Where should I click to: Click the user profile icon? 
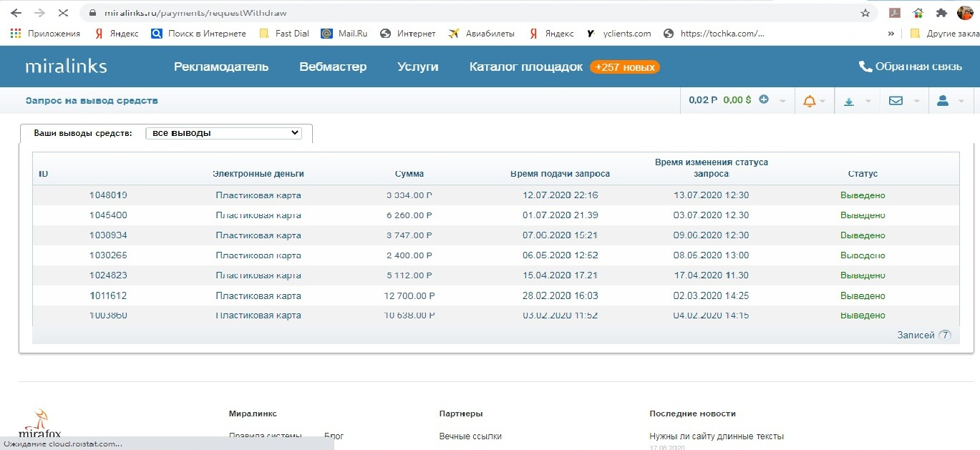coord(943,101)
